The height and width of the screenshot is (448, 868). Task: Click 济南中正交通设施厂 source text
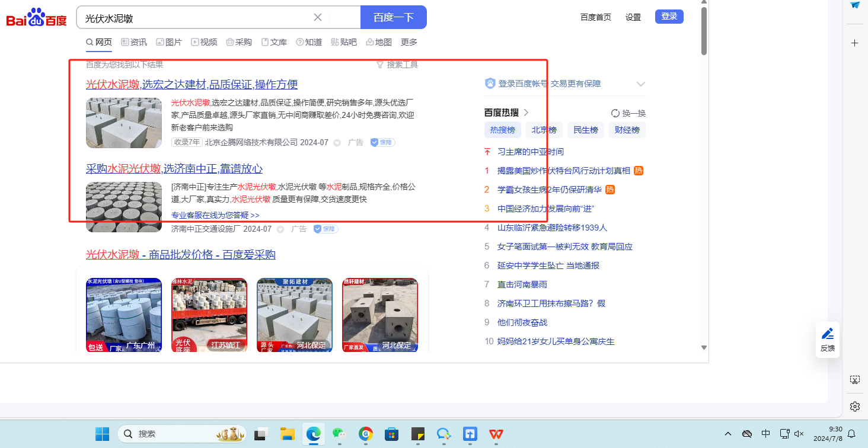(x=206, y=229)
